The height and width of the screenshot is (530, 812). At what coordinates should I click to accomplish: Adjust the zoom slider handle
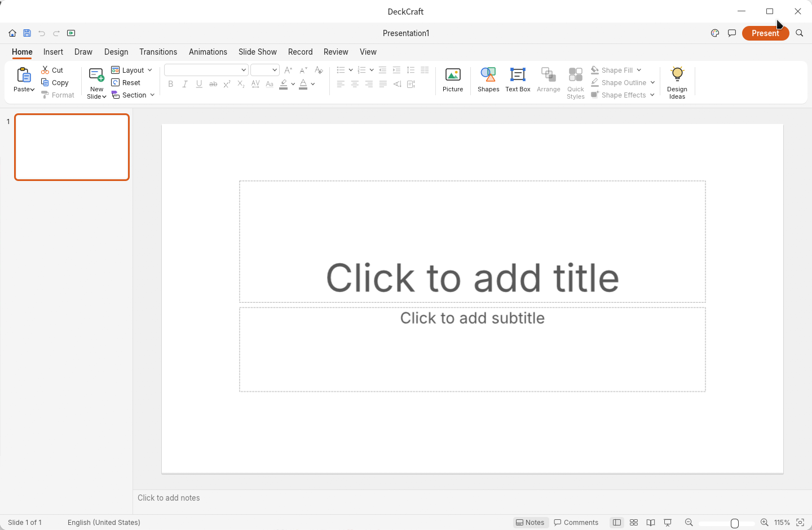point(735,523)
